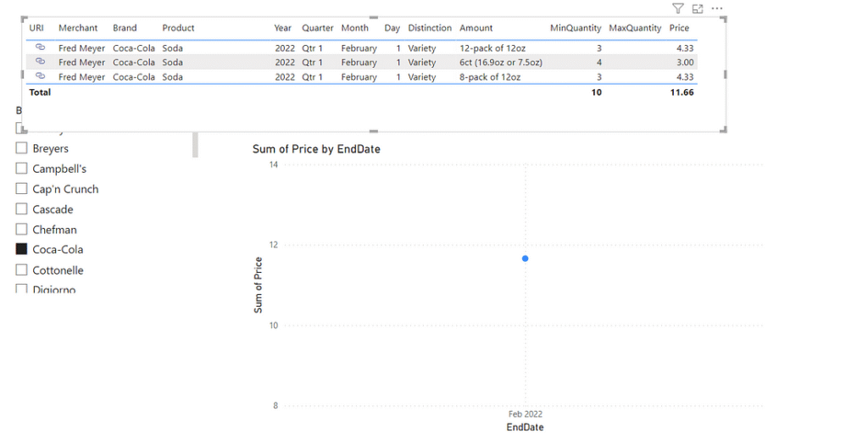Screen dimensions: 868x444
Task: Check the Cascade brand checkbox
Action: coord(21,208)
